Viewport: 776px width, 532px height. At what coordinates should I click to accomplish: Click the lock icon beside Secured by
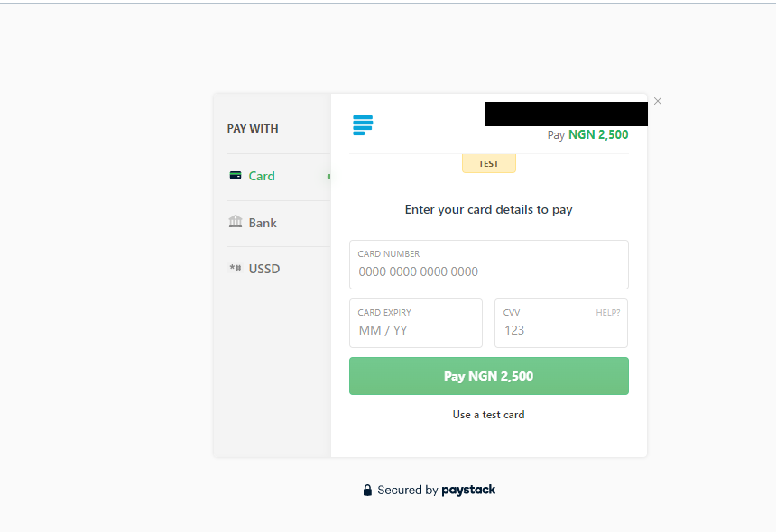[367, 490]
